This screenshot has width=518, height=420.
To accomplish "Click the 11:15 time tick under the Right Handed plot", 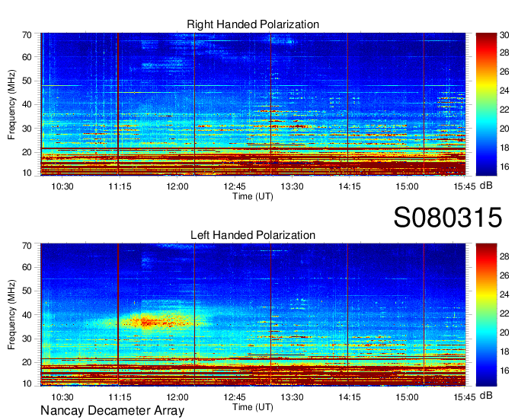I will pyautogui.click(x=120, y=186).
